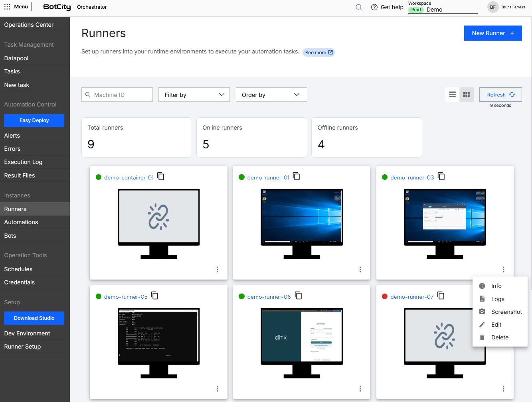Image resolution: width=532 pixels, height=402 pixels.
Task: Focus the Machine ID search field
Action: (x=117, y=95)
